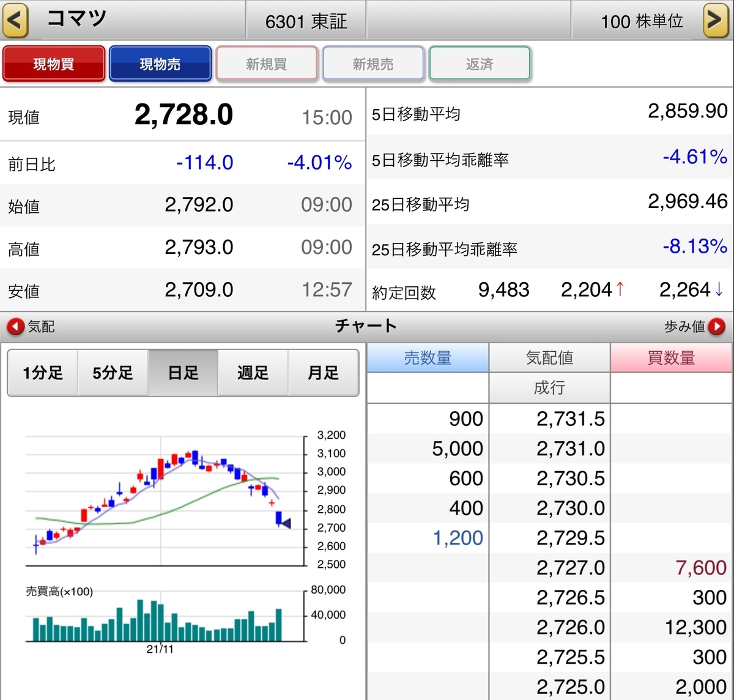The width and height of the screenshot is (734, 700).
Task: Tap the 買数量 column header
Action: point(672,358)
